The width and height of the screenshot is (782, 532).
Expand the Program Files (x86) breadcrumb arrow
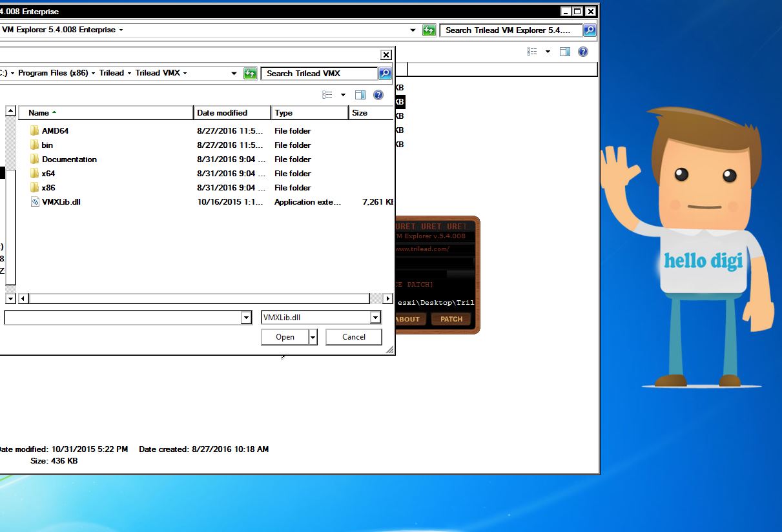93,73
